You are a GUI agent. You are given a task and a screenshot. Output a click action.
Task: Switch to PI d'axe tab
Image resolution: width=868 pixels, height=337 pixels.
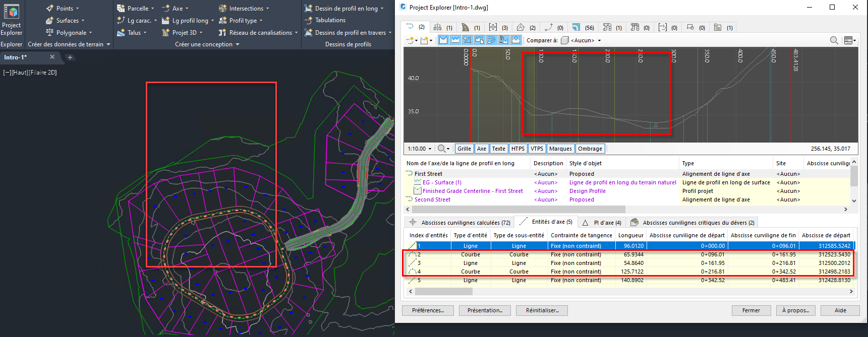point(602,222)
